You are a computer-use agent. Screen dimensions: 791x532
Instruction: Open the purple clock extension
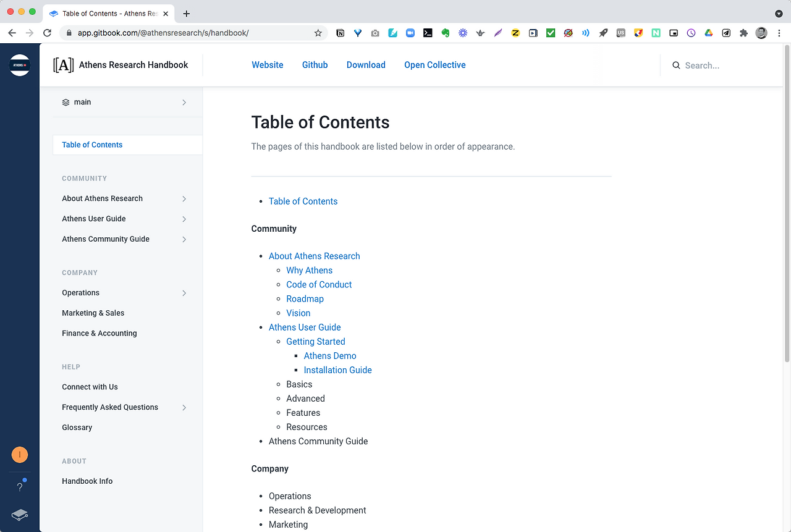(691, 33)
